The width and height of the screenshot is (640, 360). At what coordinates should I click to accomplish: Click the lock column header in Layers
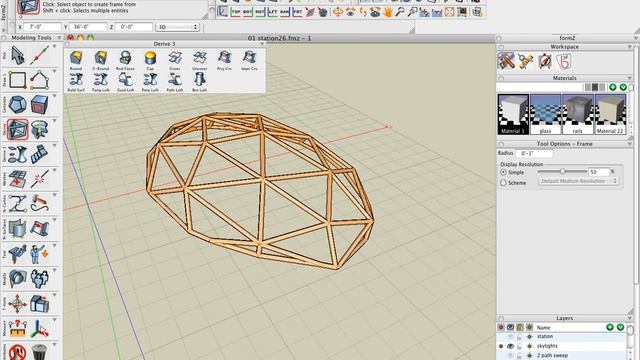pyautogui.click(x=520, y=327)
